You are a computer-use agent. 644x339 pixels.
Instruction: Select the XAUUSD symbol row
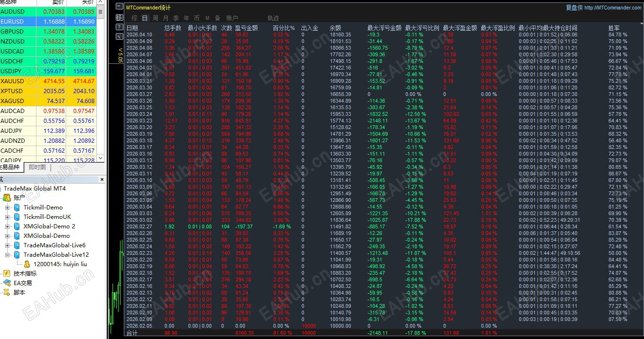point(48,81)
